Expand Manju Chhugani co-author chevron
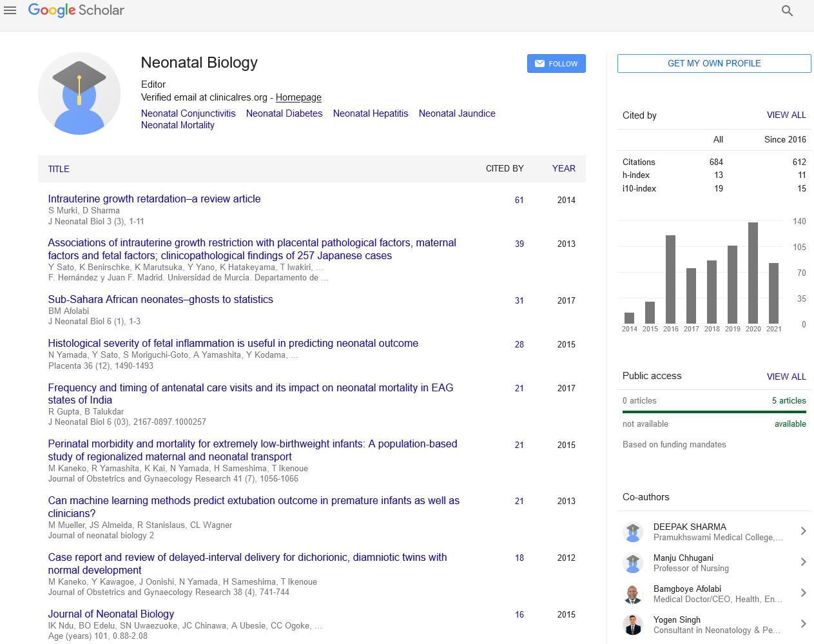This screenshot has width=814, height=644. pos(803,562)
